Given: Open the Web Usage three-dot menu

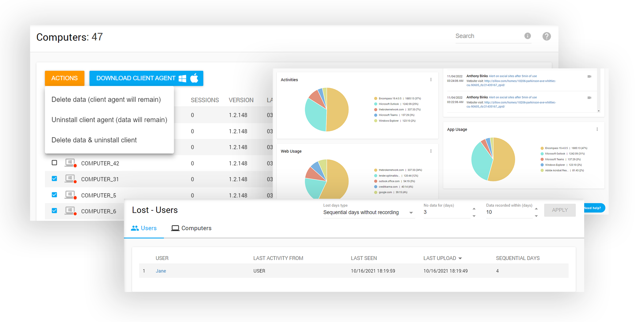Looking at the screenshot, I should [431, 151].
